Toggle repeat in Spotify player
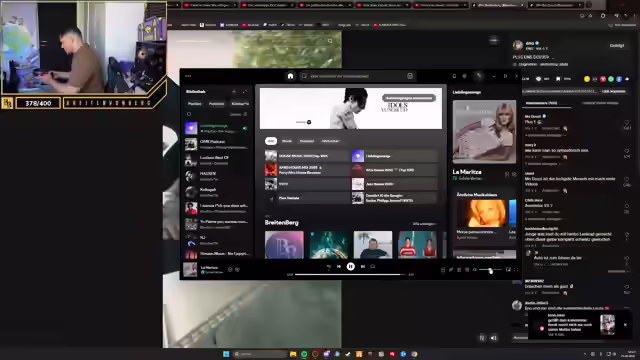 [x=373, y=267]
